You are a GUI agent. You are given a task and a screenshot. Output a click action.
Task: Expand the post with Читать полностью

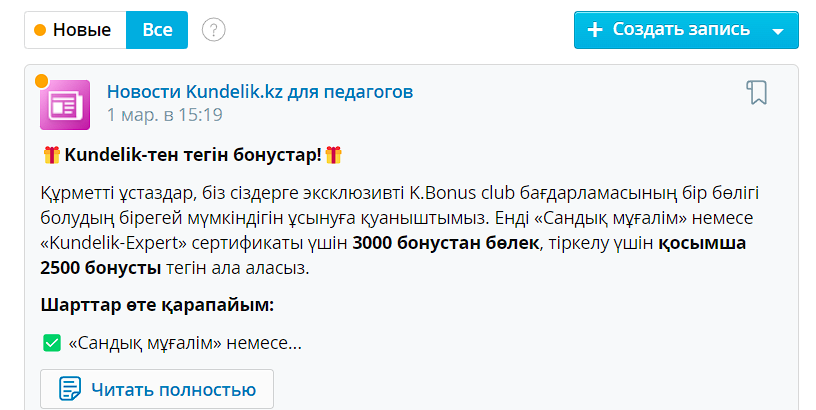(157, 389)
